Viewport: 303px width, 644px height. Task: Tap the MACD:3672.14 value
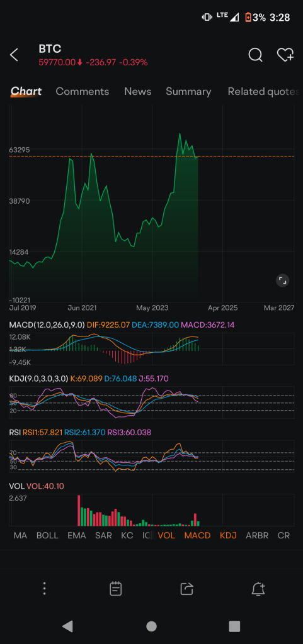coord(208,325)
